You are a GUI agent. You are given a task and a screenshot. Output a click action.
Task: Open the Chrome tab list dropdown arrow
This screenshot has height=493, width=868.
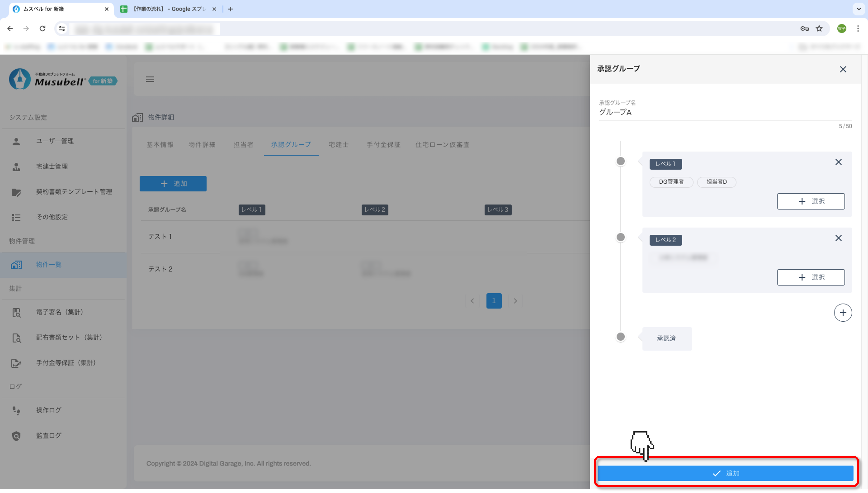(859, 9)
